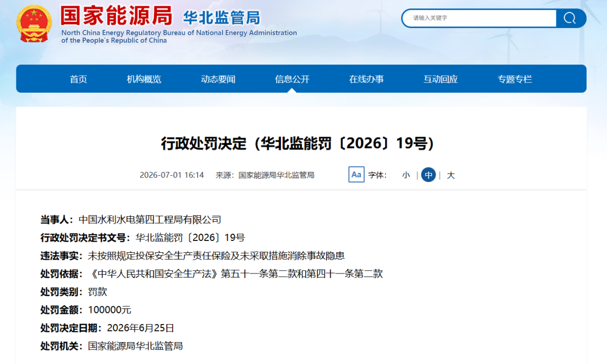Click the Aa font size icon
This screenshot has height=364, width=607.
point(356,175)
